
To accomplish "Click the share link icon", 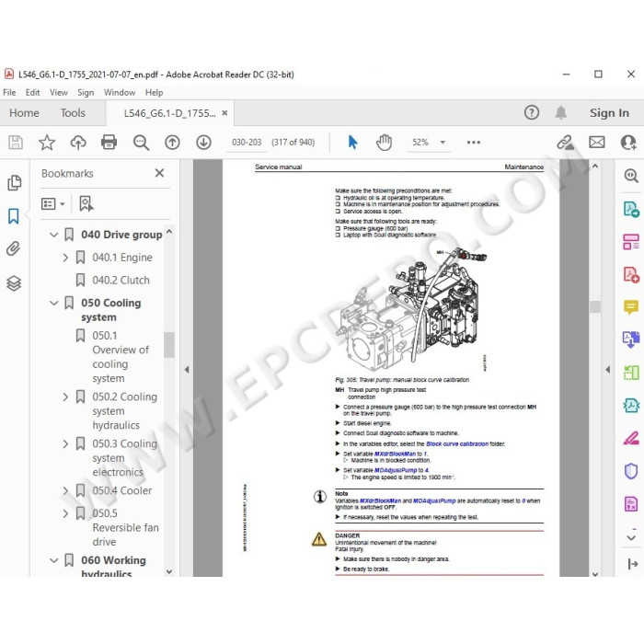I will (x=565, y=143).
